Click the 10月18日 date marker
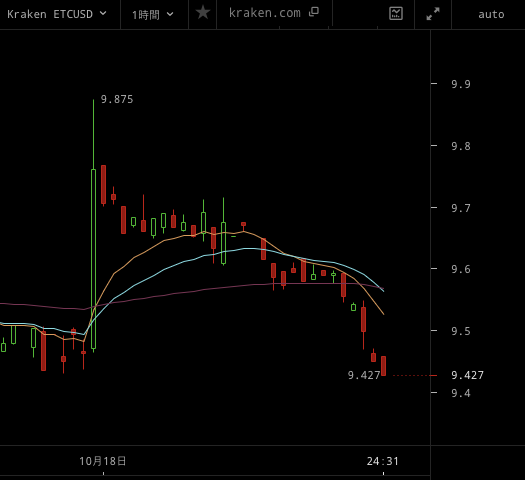The width and height of the screenshot is (525, 480). (103, 461)
